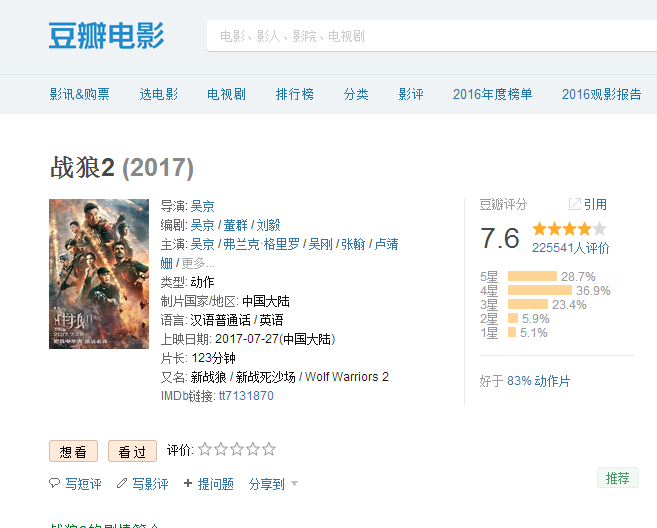Open actor 张翰's profile link
657x528 pixels.
coord(353,244)
